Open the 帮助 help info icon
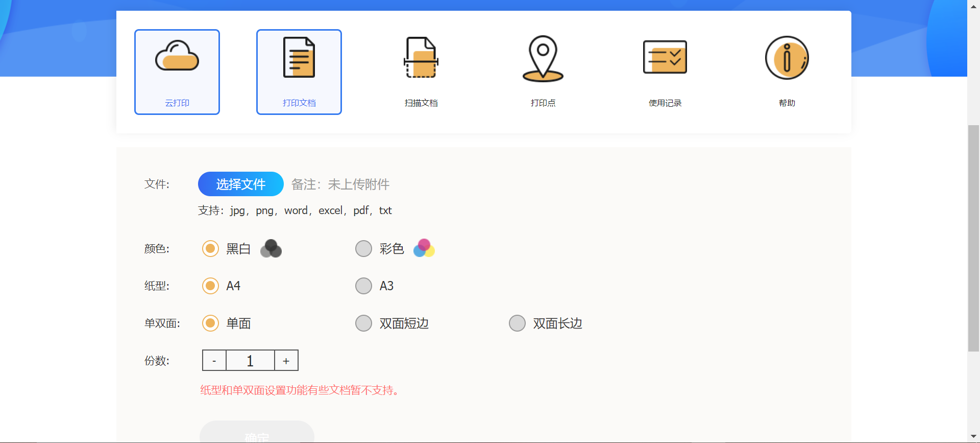 click(x=787, y=58)
